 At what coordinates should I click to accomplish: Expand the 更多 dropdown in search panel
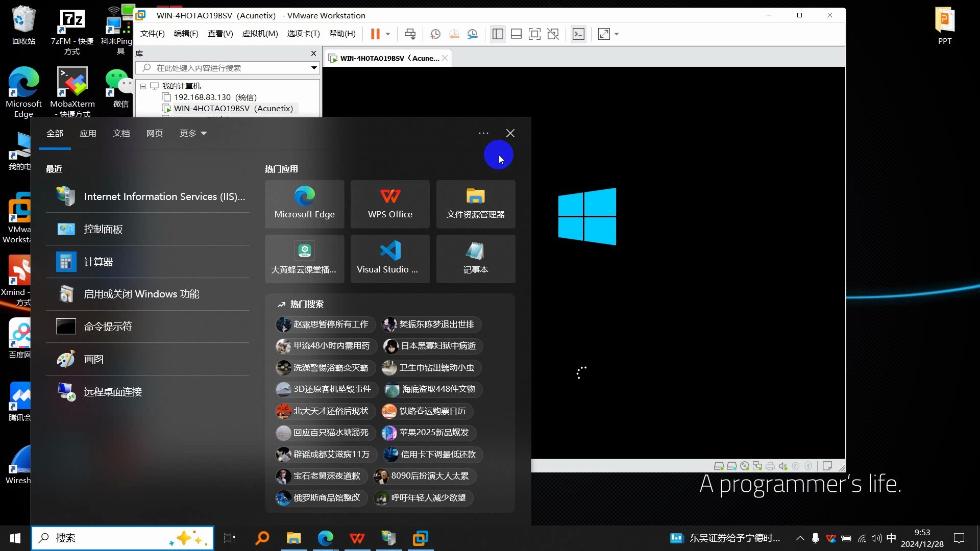point(193,133)
